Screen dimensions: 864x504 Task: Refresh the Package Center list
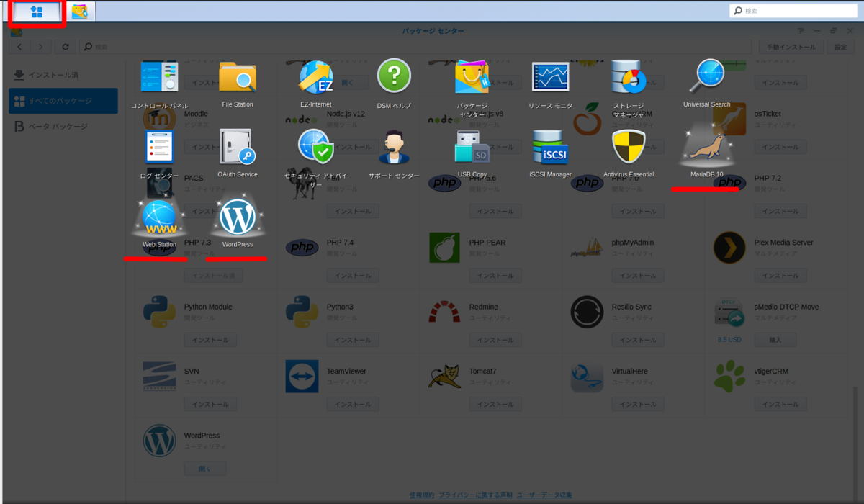pos(65,46)
